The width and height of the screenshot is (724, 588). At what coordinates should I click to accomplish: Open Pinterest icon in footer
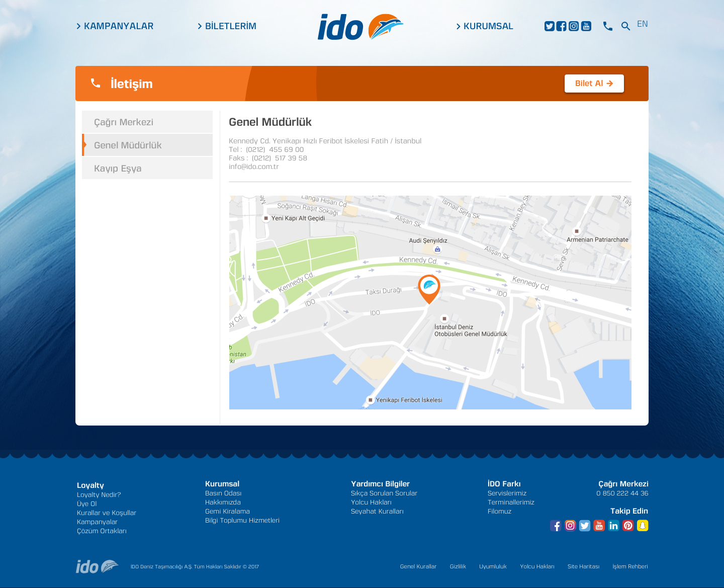(x=628, y=526)
